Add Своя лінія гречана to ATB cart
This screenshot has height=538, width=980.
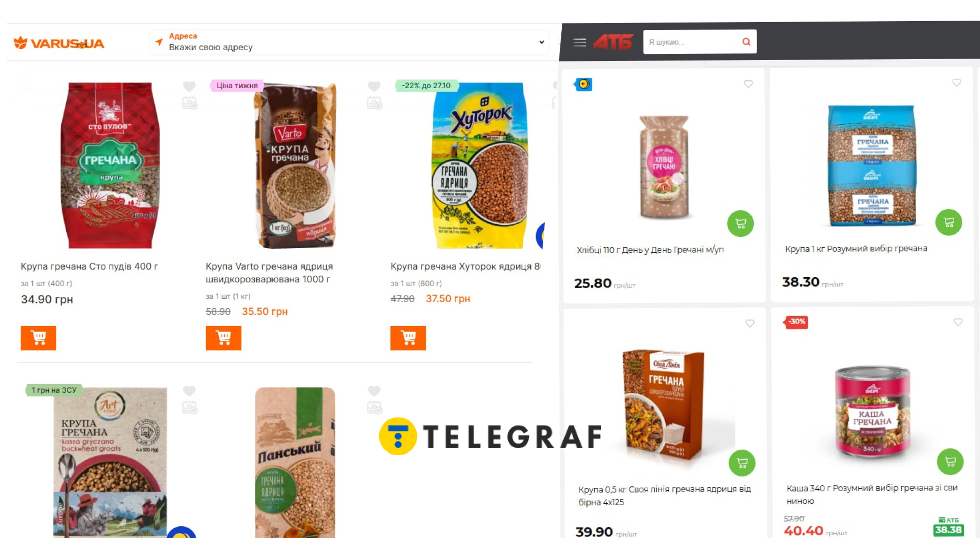[x=742, y=463]
